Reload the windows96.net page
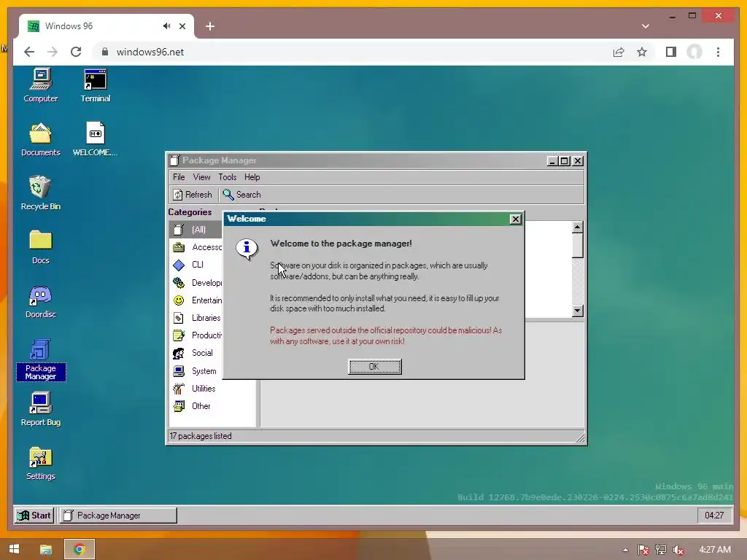Screen dimensions: 747x560 click(76, 52)
